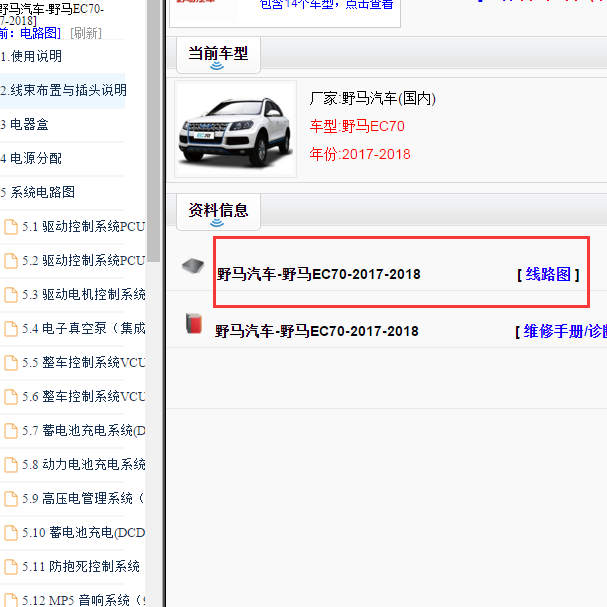Viewport: 607px width, 607px height.
Task: Click the document icon beside 5.3 驱动电机控制系统
Action: click(11, 295)
